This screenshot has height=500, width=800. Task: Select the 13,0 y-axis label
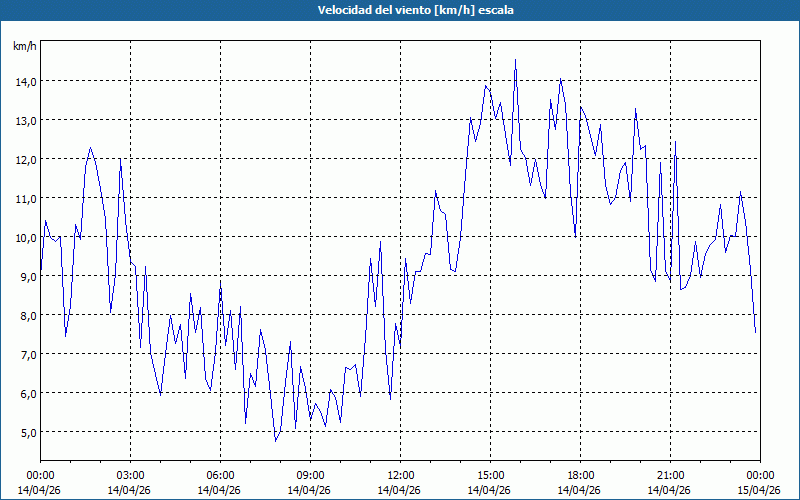(24, 120)
